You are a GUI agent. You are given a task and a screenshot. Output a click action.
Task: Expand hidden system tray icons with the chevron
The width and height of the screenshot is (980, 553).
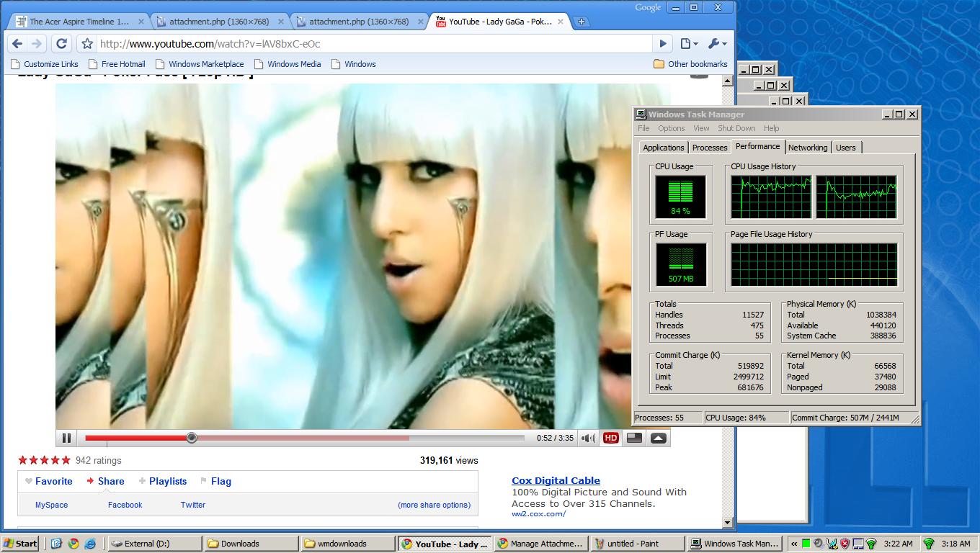tap(794, 544)
